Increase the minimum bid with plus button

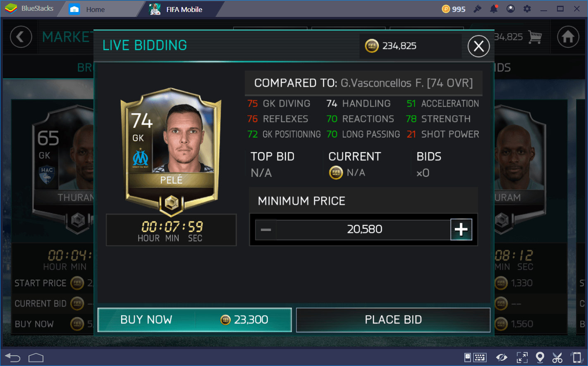click(x=461, y=229)
